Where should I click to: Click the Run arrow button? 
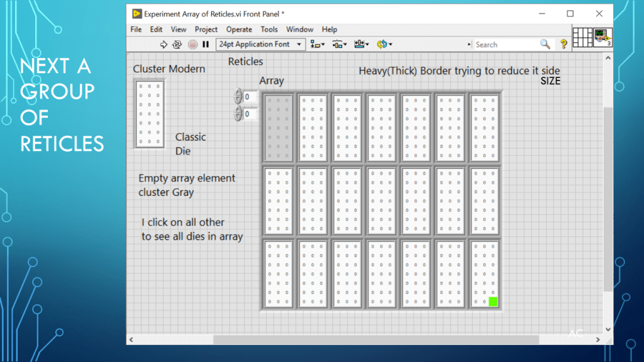coord(164,45)
